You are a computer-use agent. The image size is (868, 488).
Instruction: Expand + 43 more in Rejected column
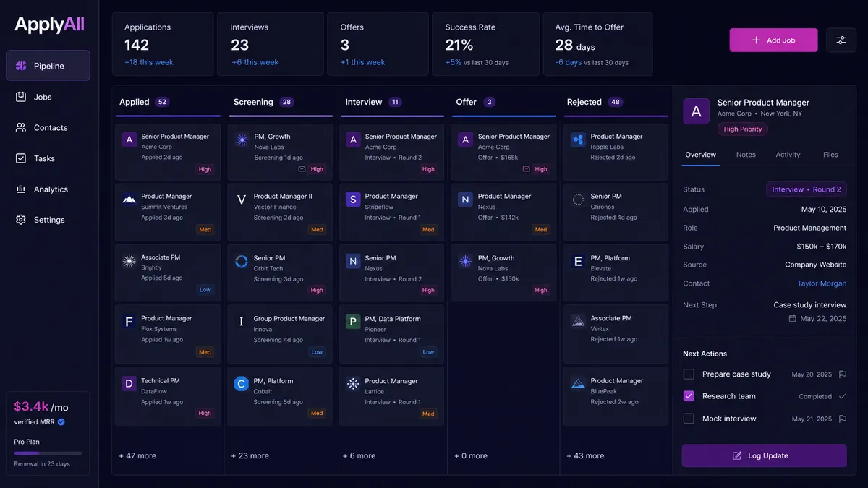click(x=585, y=456)
